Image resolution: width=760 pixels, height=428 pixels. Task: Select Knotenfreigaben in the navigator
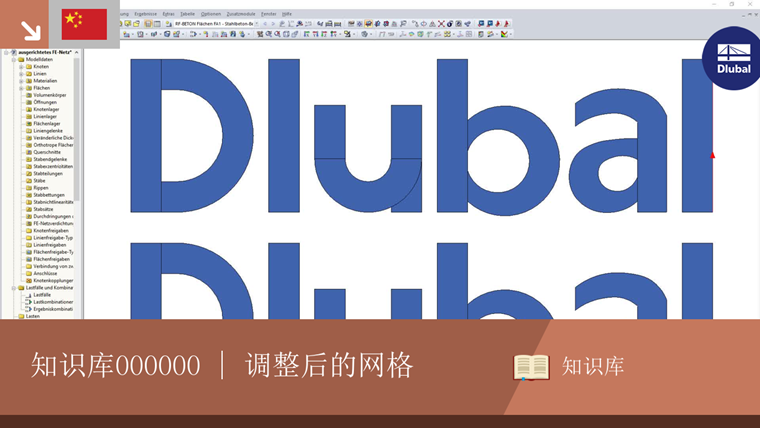pos(50,231)
